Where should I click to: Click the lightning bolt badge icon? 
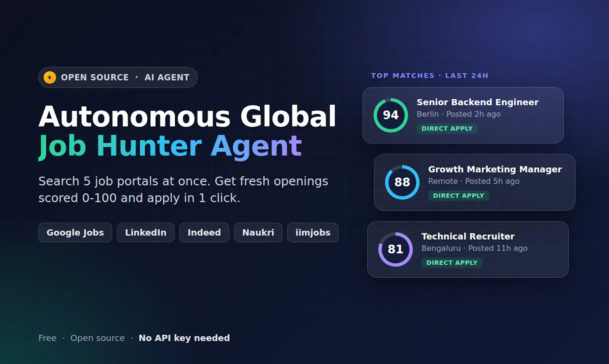50,78
